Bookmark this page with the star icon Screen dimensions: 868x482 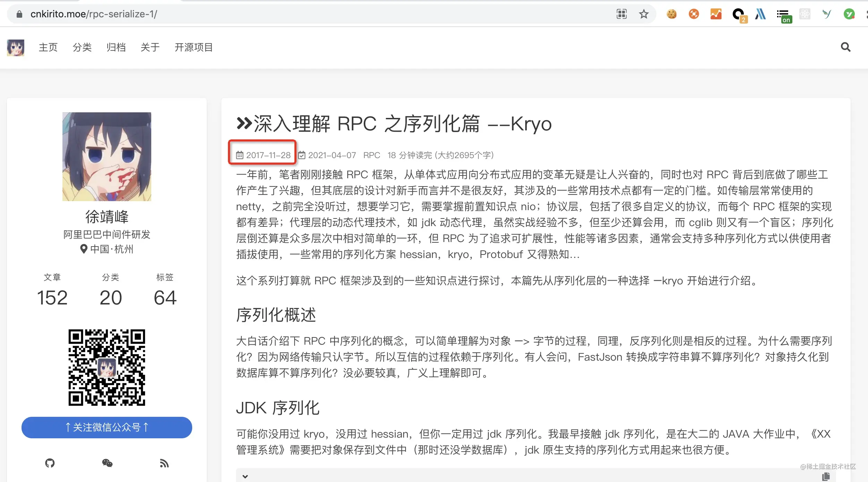[644, 14]
